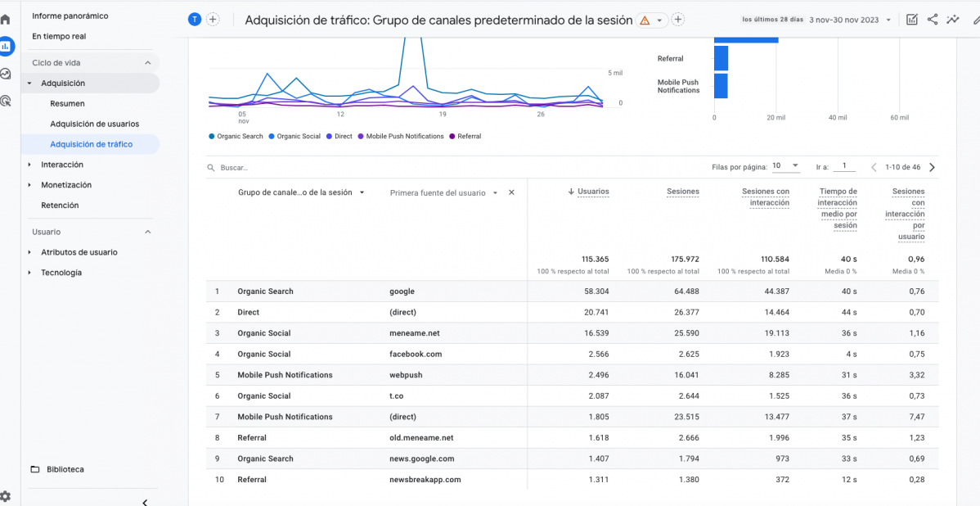Toggle the Mobile Push Notifications legend dot

pyautogui.click(x=362, y=136)
